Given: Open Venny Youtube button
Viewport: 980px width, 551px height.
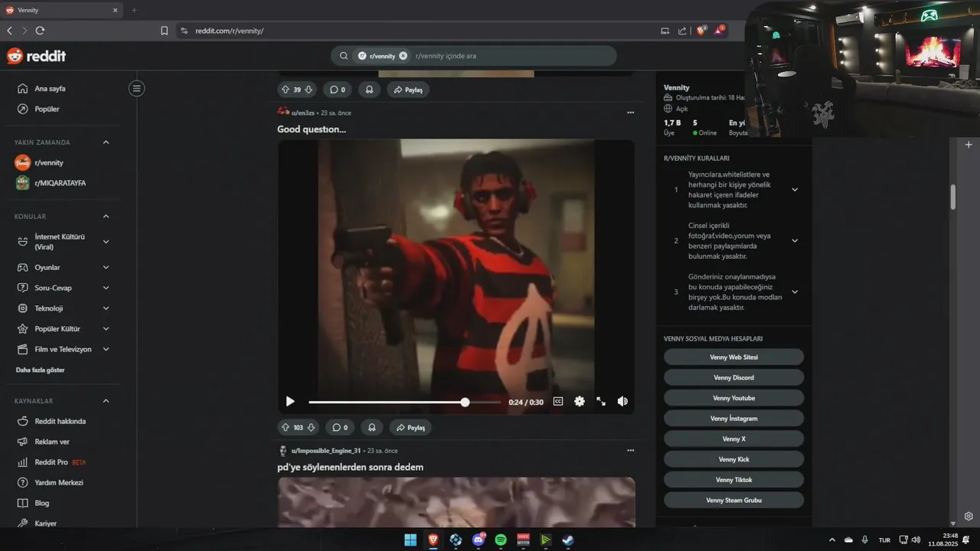Looking at the screenshot, I should (733, 398).
